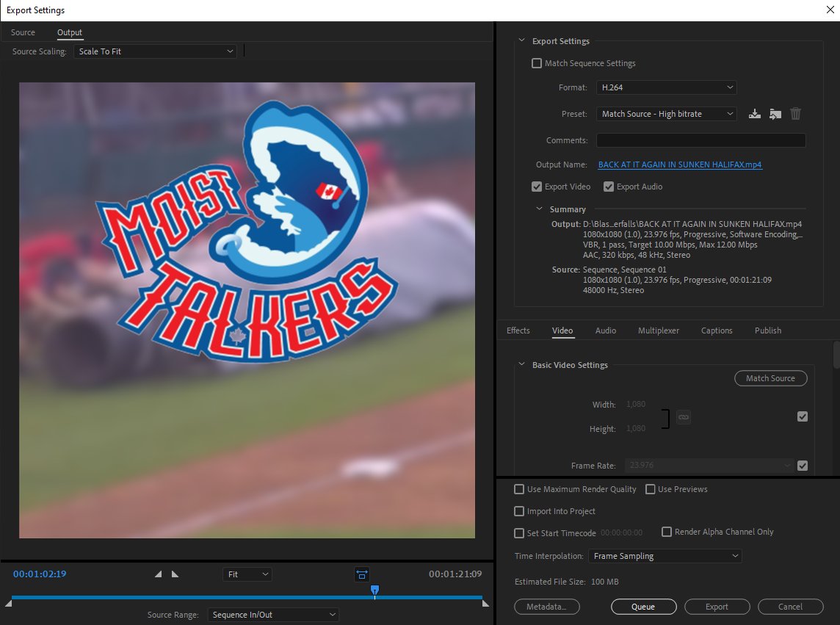
Task: Collapse the Summary section
Action: [539, 209]
